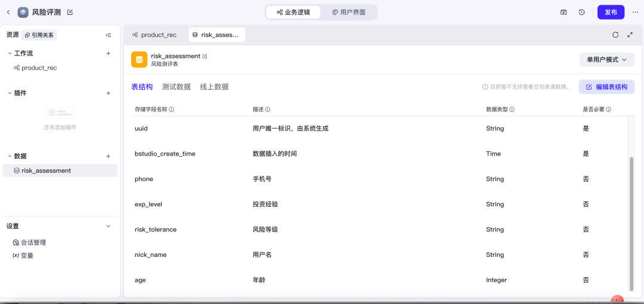Viewport: 644px width, 304px height.
Task: Click the nick_name field name
Action: tap(151, 255)
